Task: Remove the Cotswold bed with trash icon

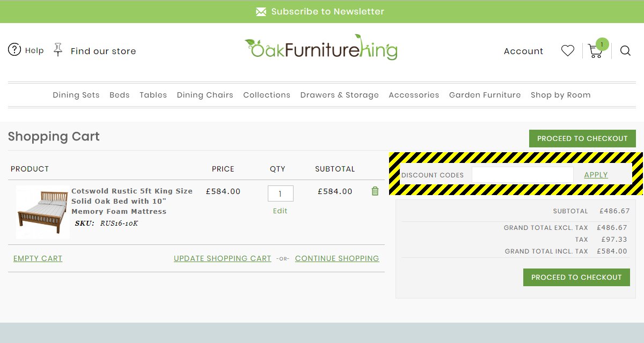Action: click(x=375, y=191)
